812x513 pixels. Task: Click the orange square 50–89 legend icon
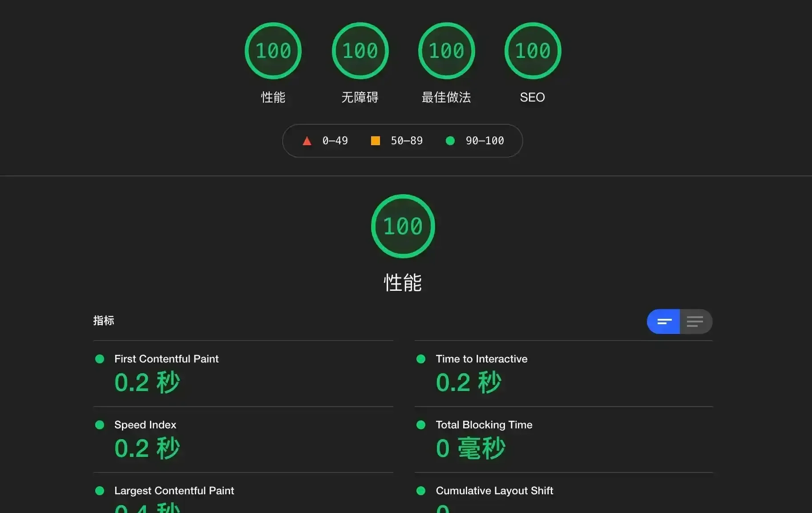tap(376, 141)
